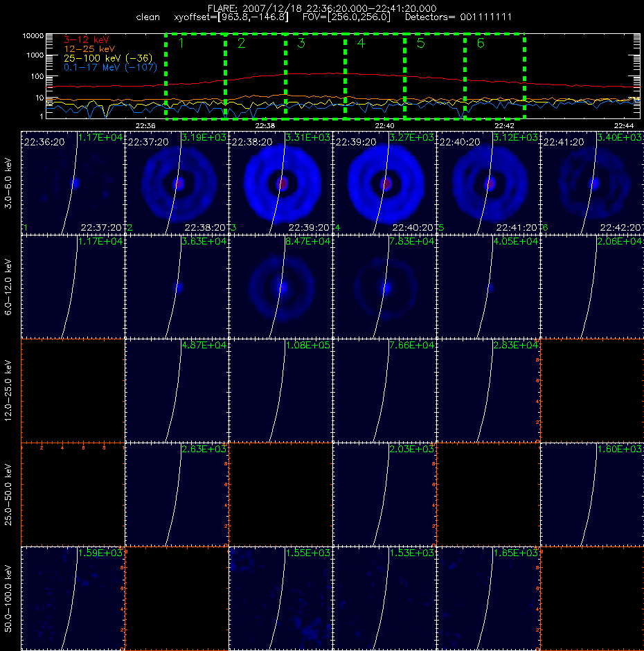The width and height of the screenshot is (644, 651).
Task: Click the orange 12-25 keV legend entry
Action: [89, 49]
